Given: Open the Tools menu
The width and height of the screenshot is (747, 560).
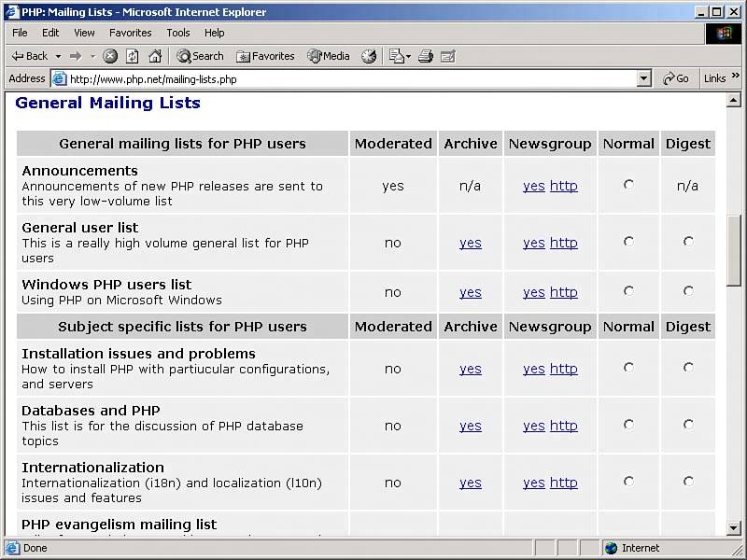Looking at the screenshot, I should click(x=177, y=33).
